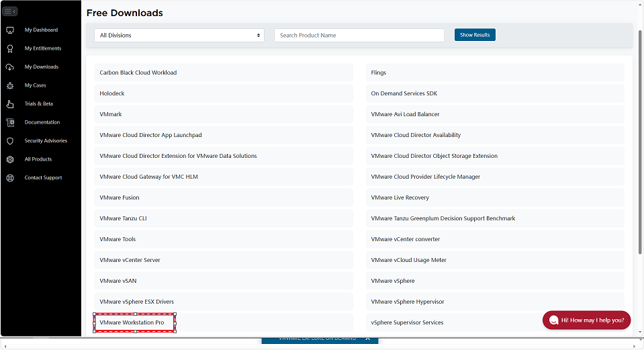Image resolution: width=644 pixels, height=350 pixels.
Task: Go to My Downloads in sidebar
Action: (x=42, y=67)
